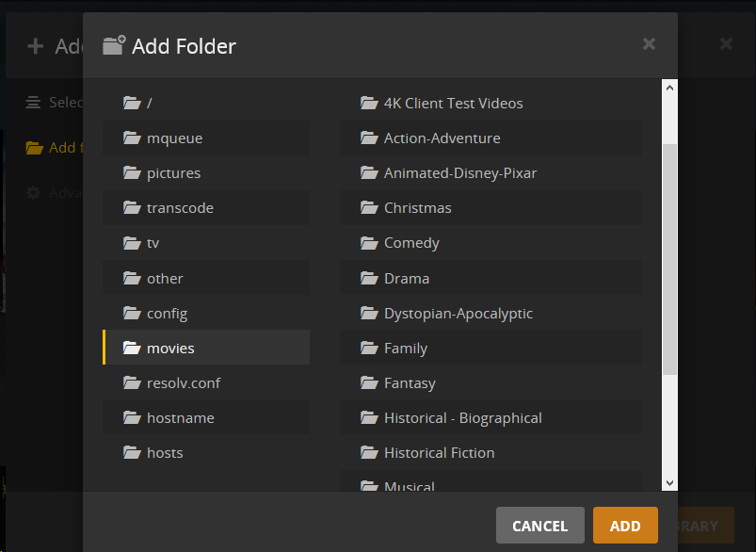Image resolution: width=756 pixels, height=552 pixels.
Task: Click the folder icon beside config
Action: pos(132,313)
